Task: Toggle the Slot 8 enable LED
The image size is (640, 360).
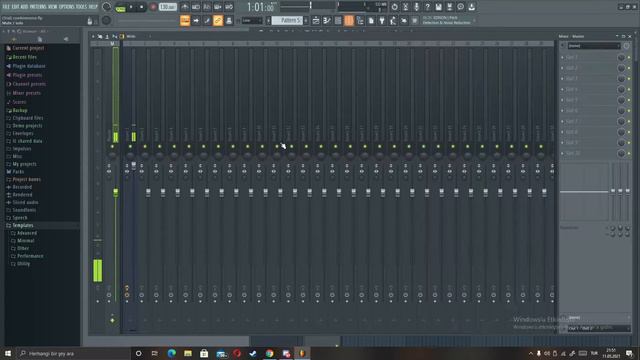Action: click(629, 132)
